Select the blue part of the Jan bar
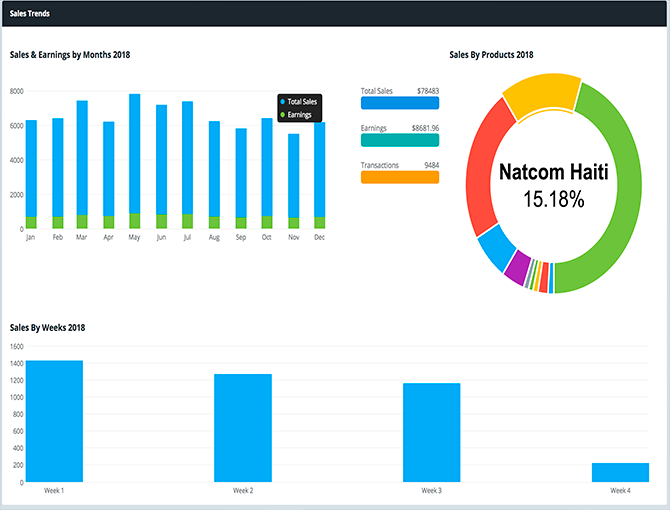Screen dimensions: 670x510 [31, 165]
